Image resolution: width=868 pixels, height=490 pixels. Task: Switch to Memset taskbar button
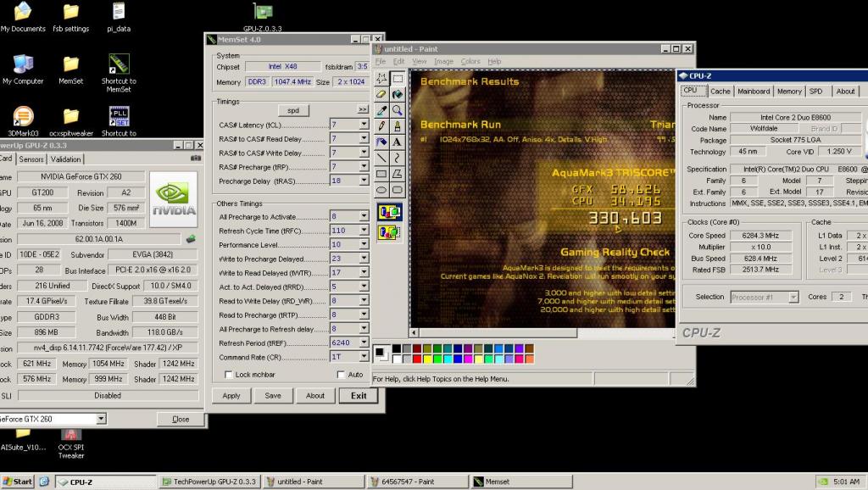click(x=521, y=482)
